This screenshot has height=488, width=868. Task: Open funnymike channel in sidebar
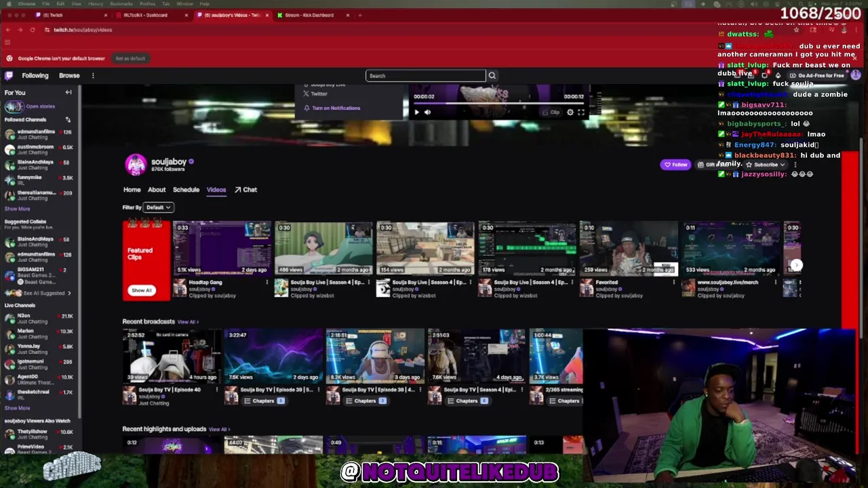41,180
